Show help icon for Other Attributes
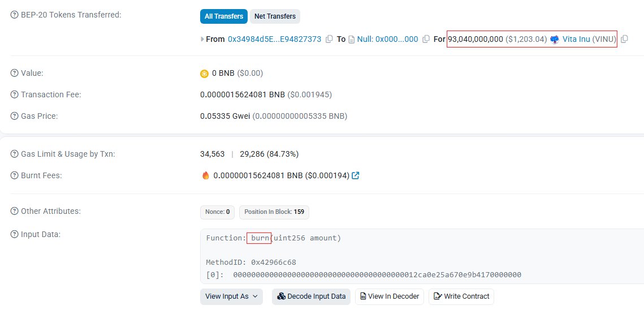This screenshot has width=644, height=314. click(14, 211)
